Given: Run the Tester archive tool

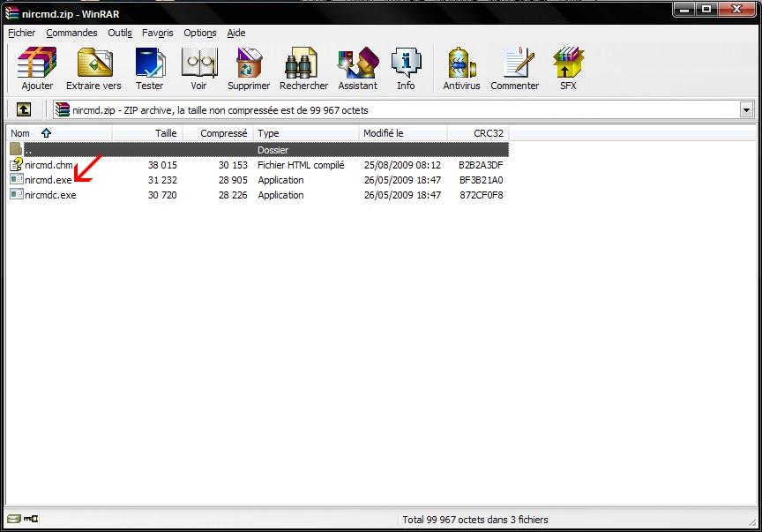Looking at the screenshot, I should (x=150, y=63).
